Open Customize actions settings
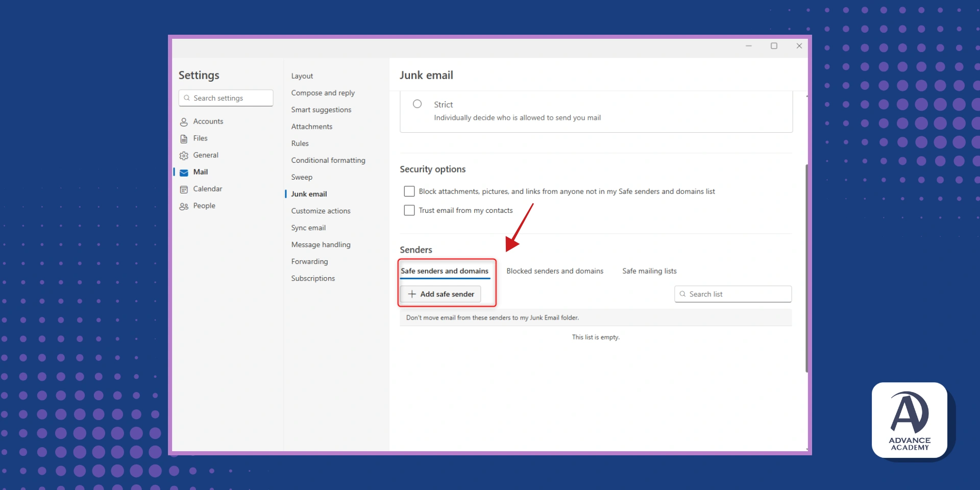The height and width of the screenshot is (490, 980). [321, 211]
